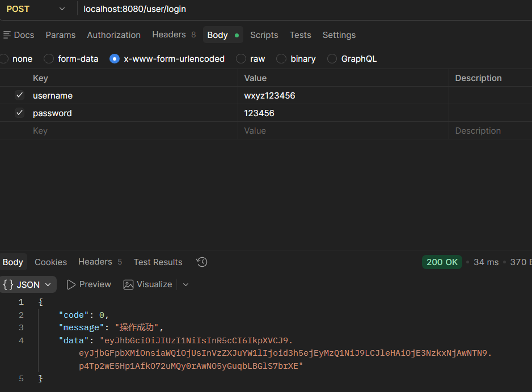Screen dimensions: 532x392
Task: Open the Authorization tab
Action: [x=113, y=35]
